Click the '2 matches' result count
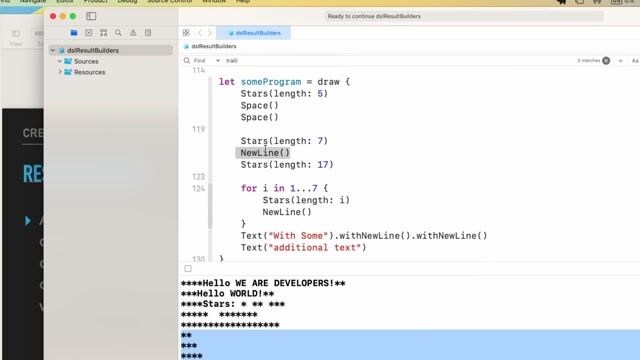640x360 pixels. click(x=589, y=60)
